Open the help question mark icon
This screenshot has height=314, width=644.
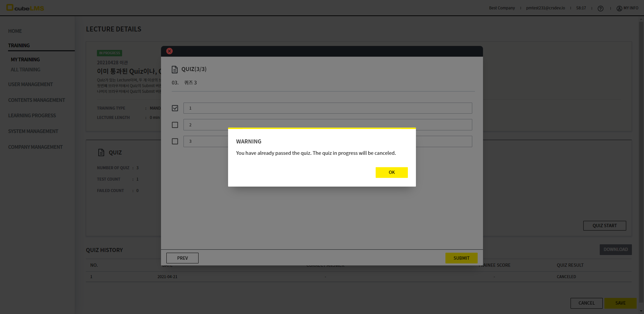click(600, 8)
